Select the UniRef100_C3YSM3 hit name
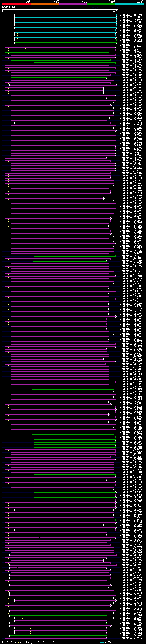The width and height of the screenshot is (146, 644). tap(131, 72)
